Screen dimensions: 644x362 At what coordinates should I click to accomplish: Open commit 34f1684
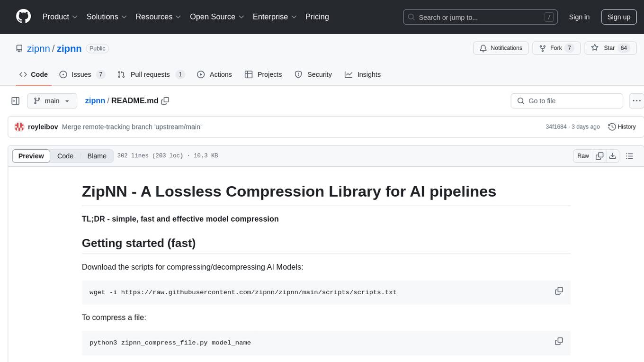[x=556, y=127]
